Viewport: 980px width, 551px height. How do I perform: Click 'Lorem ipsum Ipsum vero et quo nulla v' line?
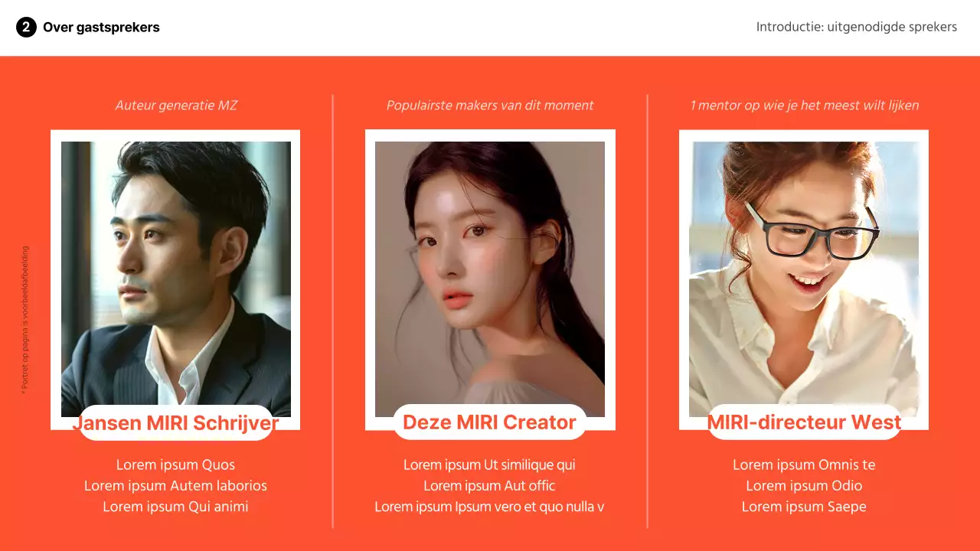pos(489,507)
